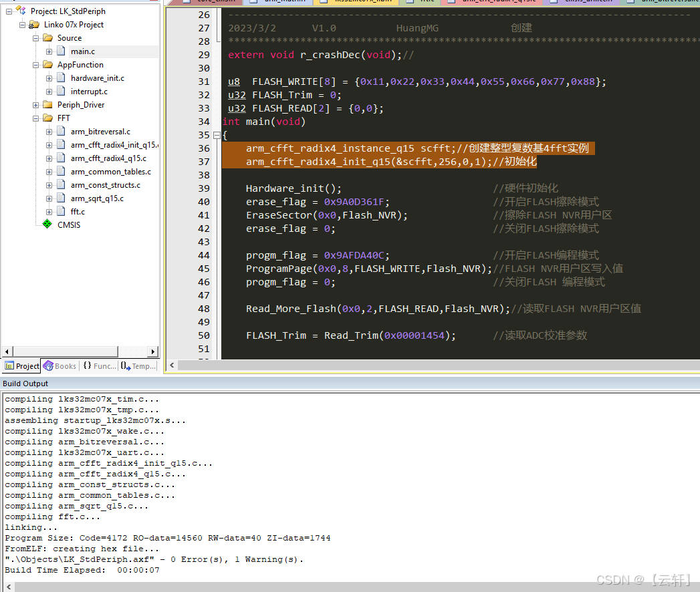
Task: Switch to the Project panel tab
Action: 21,365
